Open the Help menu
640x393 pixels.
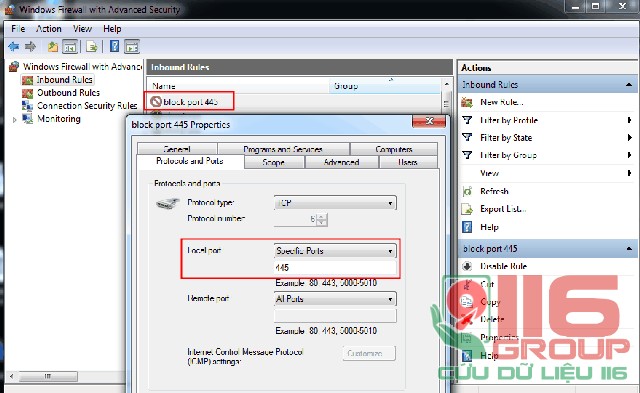coord(112,29)
